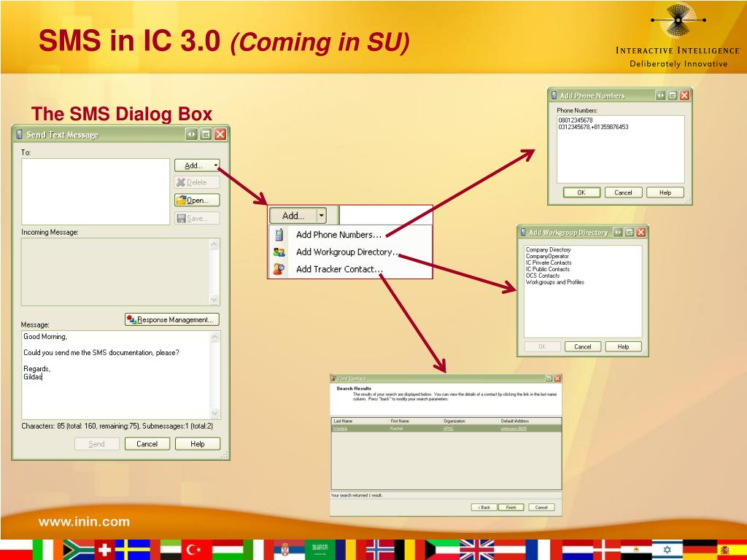Select OCS Contacts in directory list
The image size is (747, 560).
[x=543, y=275]
